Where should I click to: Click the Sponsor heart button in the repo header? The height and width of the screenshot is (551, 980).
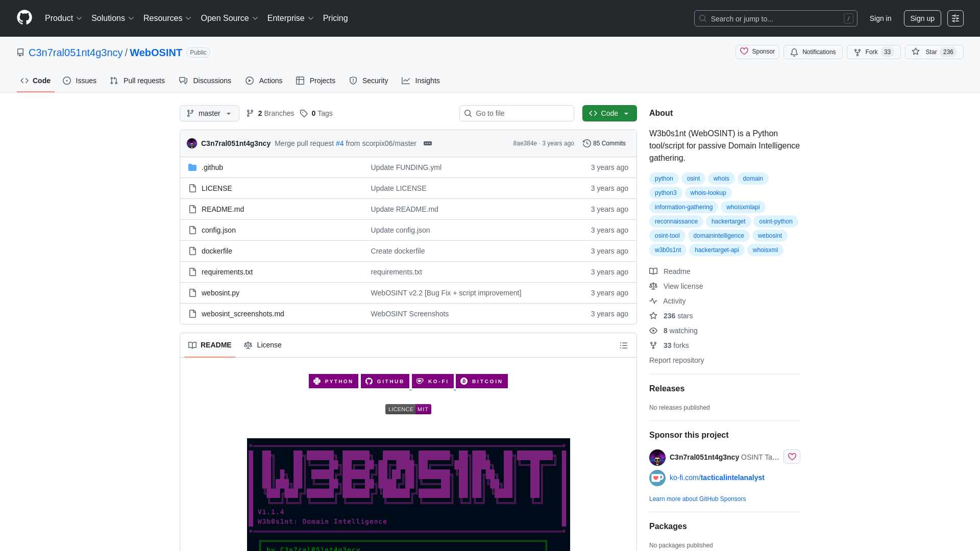(757, 52)
